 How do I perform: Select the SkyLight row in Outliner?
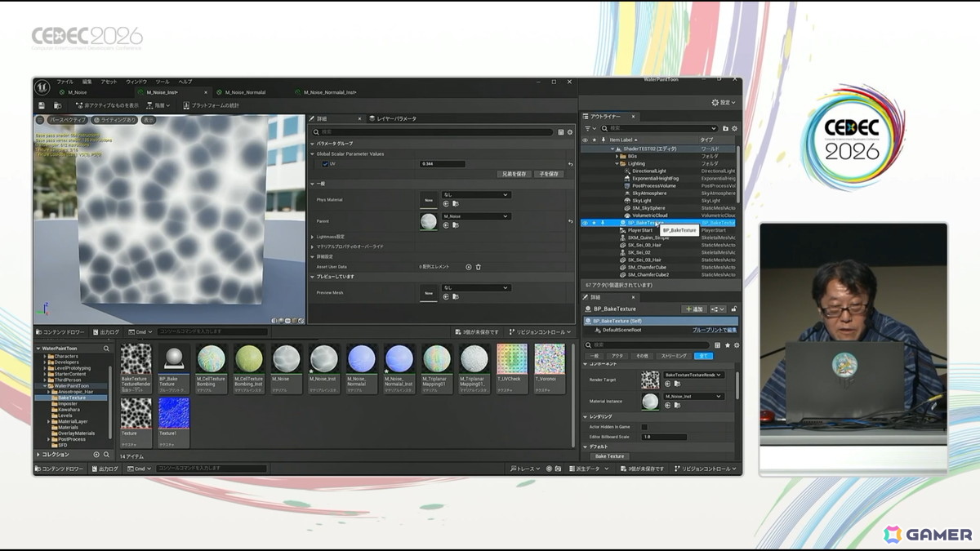coord(657,200)
